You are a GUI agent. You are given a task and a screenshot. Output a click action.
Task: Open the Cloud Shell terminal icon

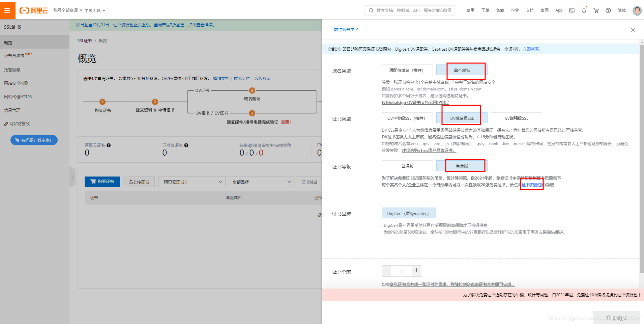[x=572, y=10]
